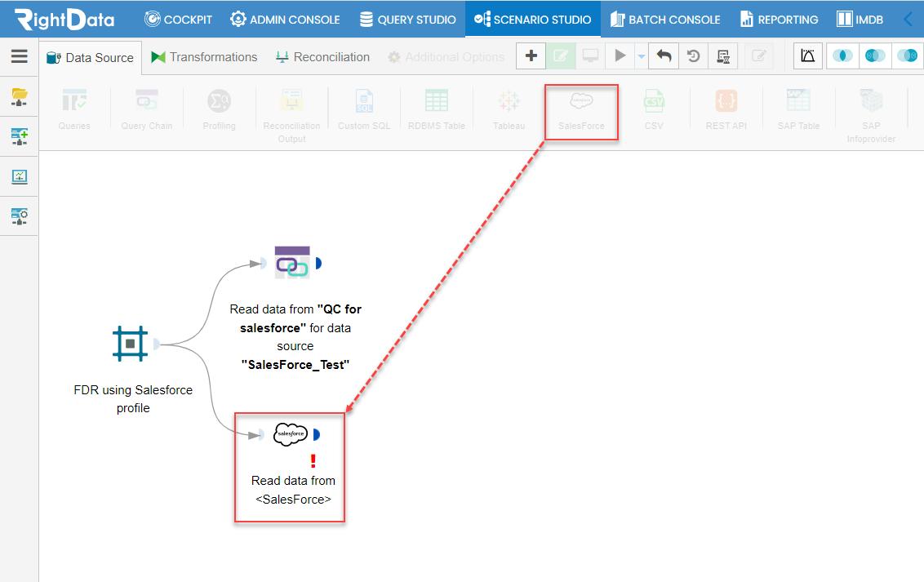The width and height of the screenshot is (924, 582).
Task: Select the SalesForce data source icon
Action: (581, 109)
